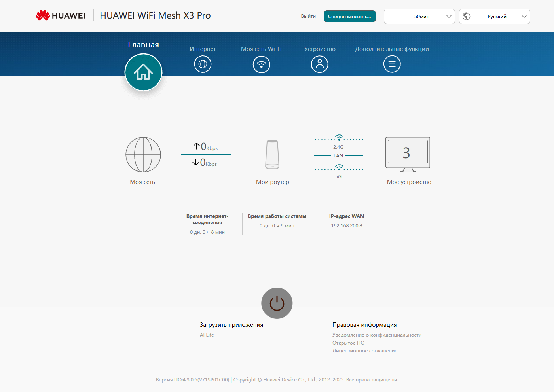Click the power reboot button
Image resolution: width=554 pixels, height=392 pixels.
[x=277, y=303]
